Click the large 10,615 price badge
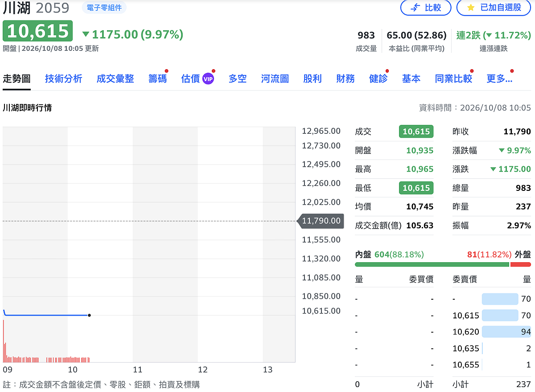This screenshot has width=535, height=392. click(37, 31)
